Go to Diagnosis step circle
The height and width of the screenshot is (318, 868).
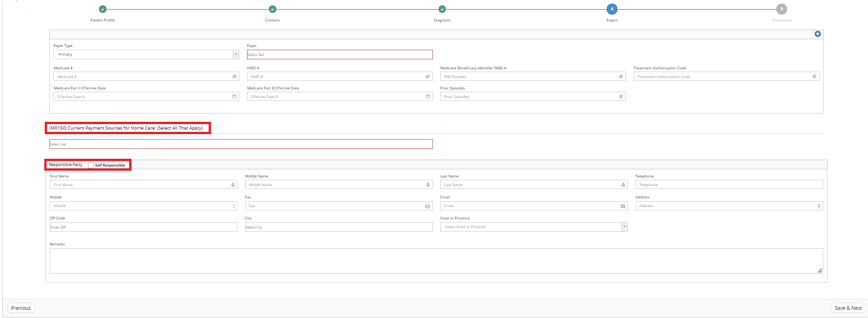click(442, 9)
